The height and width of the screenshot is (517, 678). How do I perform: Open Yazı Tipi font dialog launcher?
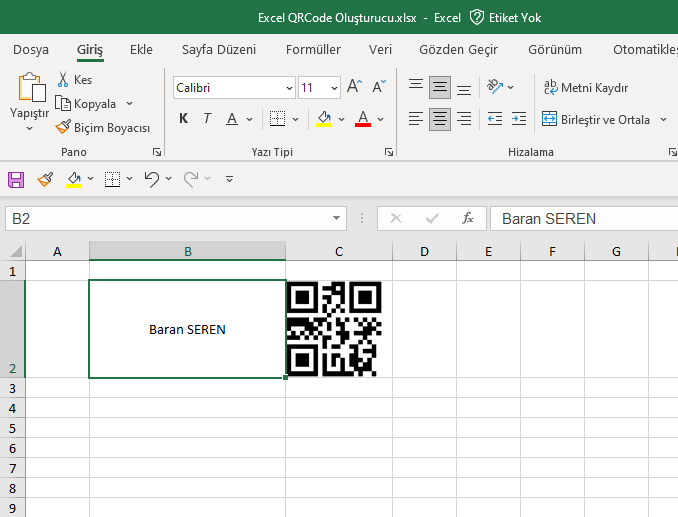pos(389,152)
